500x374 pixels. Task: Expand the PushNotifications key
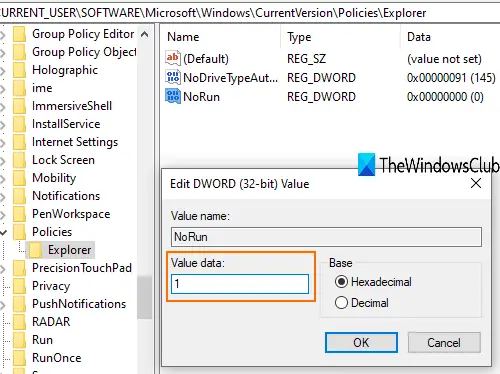coord(3,304)
